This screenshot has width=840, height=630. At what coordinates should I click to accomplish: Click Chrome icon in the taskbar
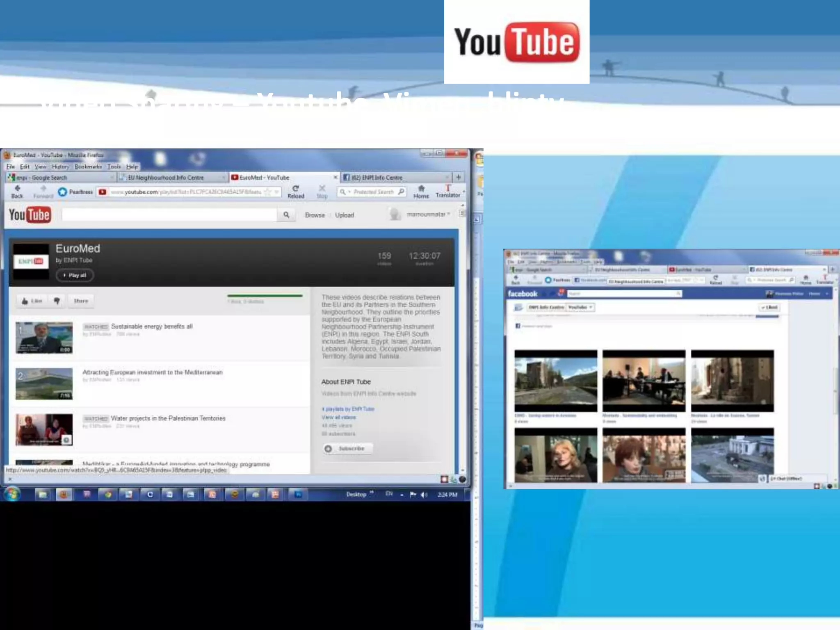pyautogui.click(x=108, y=495)
